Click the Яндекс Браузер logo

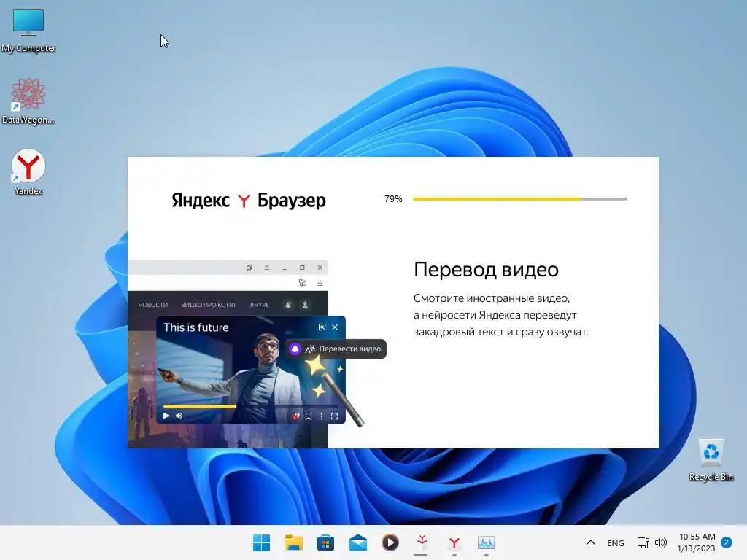[x=249, y=201]
